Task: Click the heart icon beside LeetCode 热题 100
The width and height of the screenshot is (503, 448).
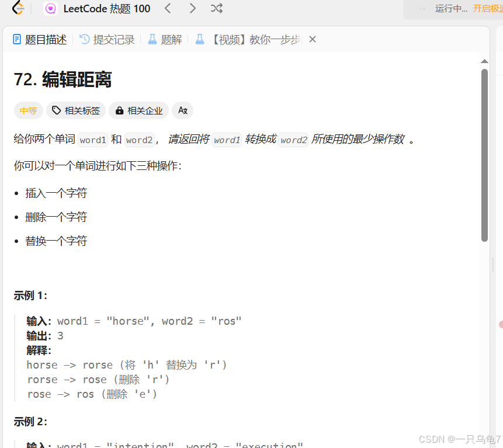Action: click(51, 8)
